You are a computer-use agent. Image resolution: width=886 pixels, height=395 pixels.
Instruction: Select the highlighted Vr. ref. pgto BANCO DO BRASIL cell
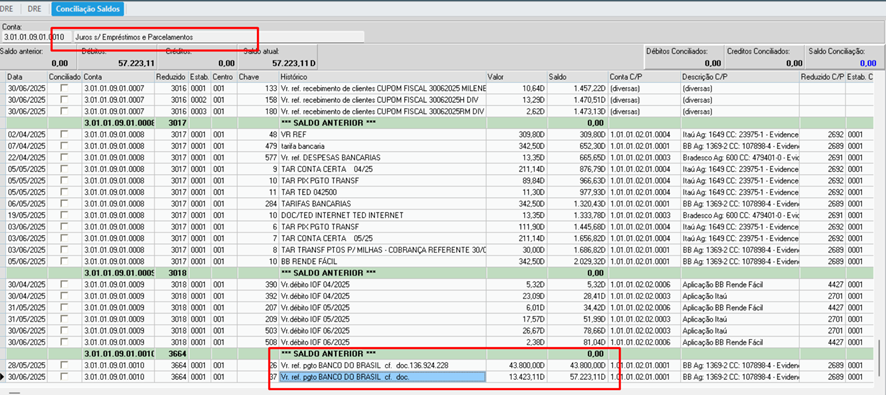[x=383, y=377]
